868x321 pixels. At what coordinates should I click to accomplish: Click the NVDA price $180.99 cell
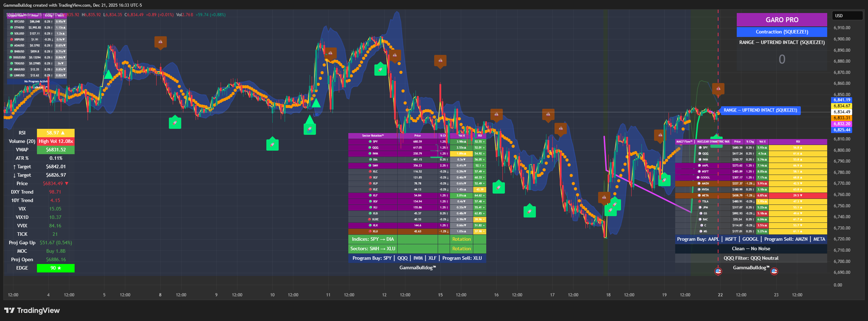point(737,189)
